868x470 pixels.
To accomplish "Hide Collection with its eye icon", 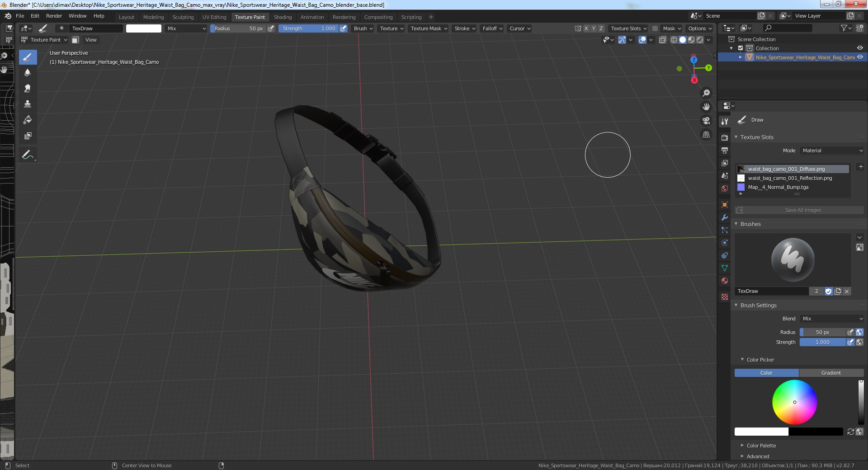I will tap(860, 48).
